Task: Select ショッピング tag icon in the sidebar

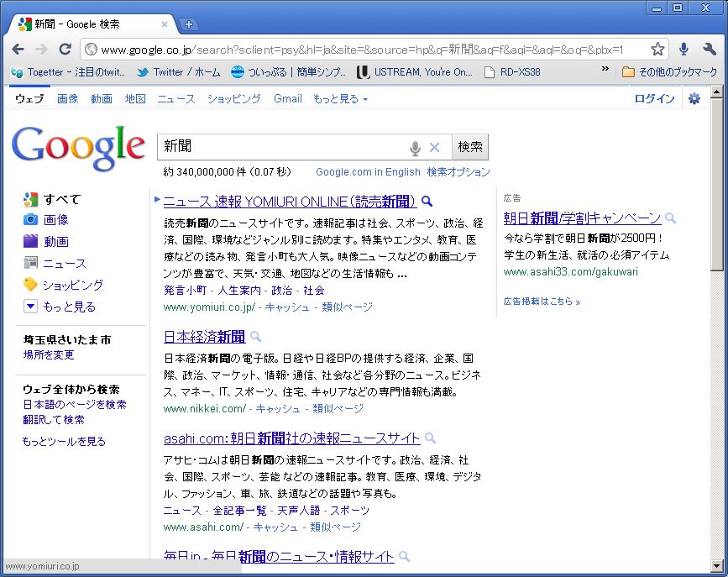Action: click(x=30, y=285)
